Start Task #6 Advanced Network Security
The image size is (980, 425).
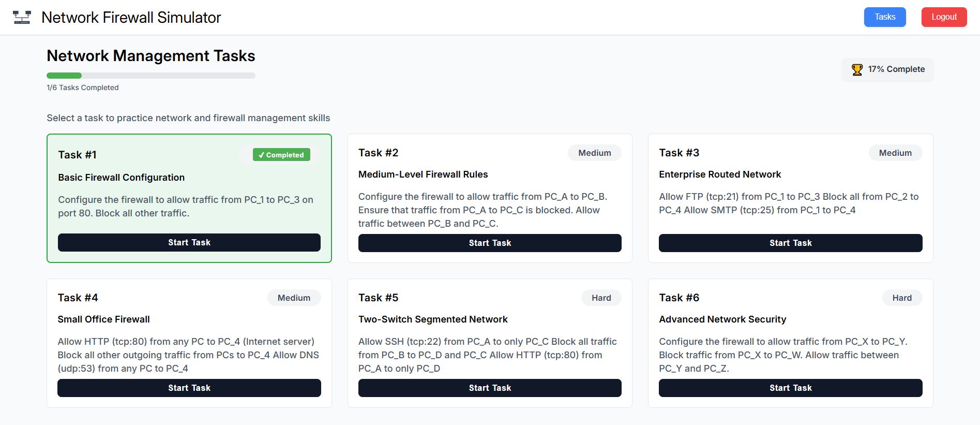[x=790, y=388]
